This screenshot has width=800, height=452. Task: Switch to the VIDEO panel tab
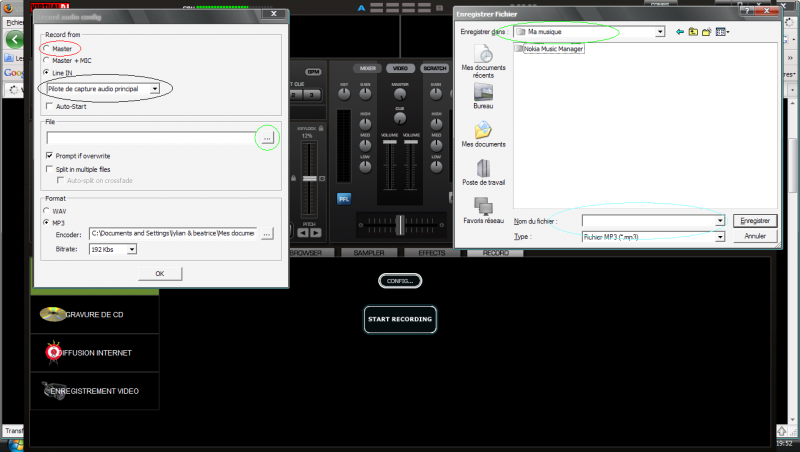(x=400, y=68)
